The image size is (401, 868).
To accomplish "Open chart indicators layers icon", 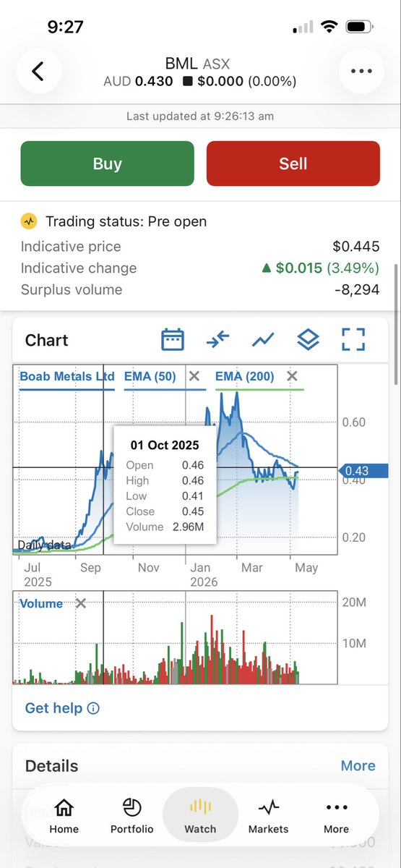I will [x=309, y=339].
